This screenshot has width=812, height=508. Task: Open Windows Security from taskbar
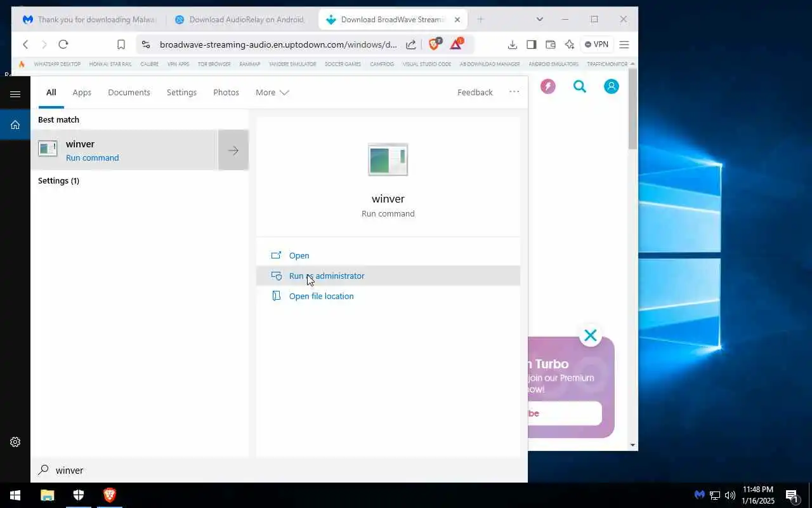(79, 495)
